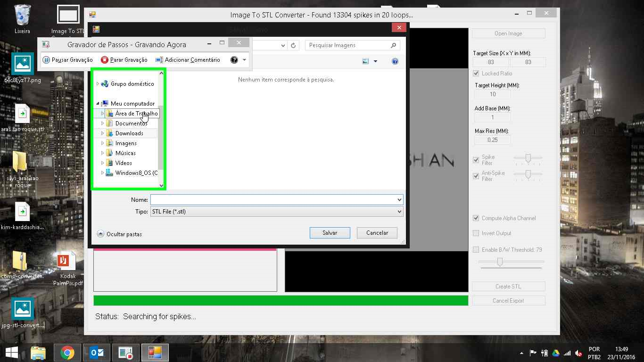
Task: Switch to Steps Recorder taskbar icon
Action: coord(125,353)
